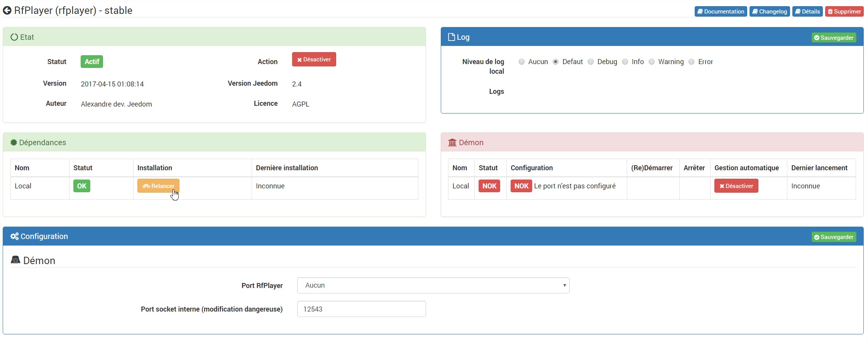Click the NOK badge in Statut column
The image size is (868, 344).
coord(489,186)
